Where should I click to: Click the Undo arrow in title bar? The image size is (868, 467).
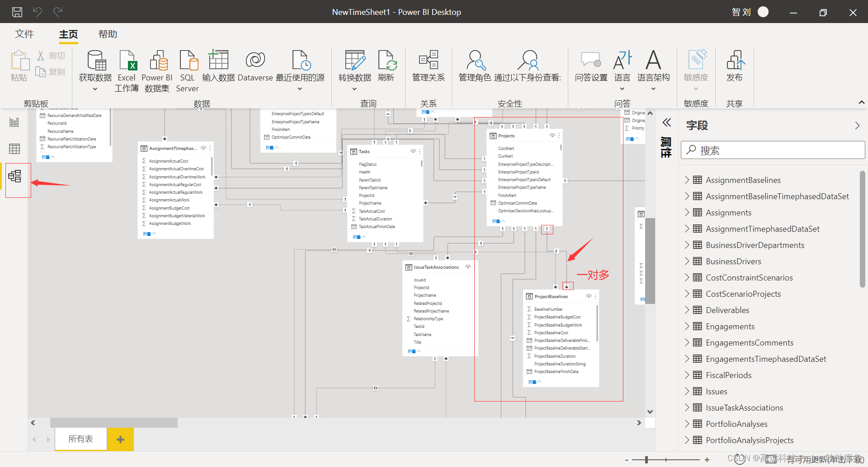(38, 12)
